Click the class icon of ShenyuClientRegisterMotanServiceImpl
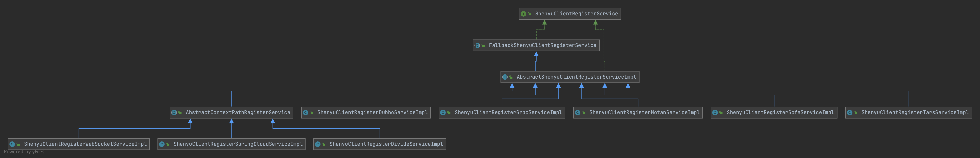This screenshot has height=158, width=980. tap(577, 113)
